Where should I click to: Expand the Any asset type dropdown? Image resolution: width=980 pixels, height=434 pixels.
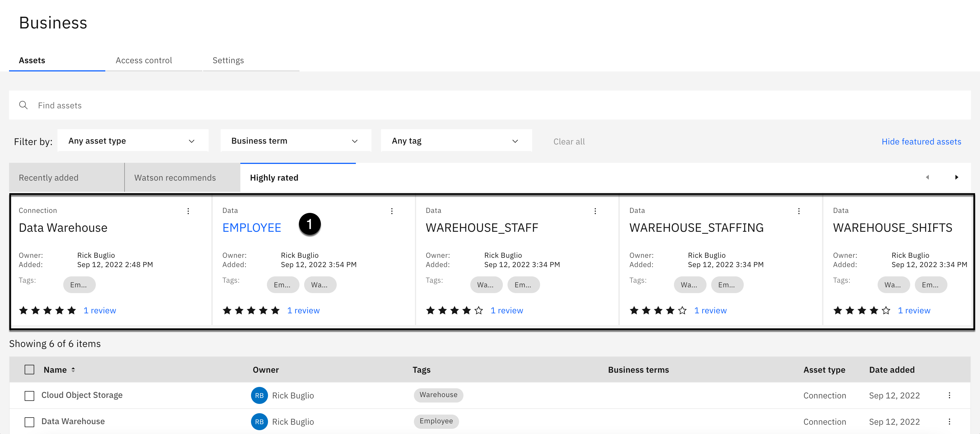132,141
